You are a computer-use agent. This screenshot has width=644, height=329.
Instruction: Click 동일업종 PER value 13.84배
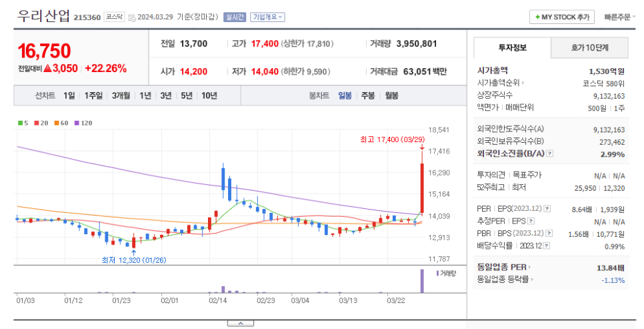tap(611, 268)
